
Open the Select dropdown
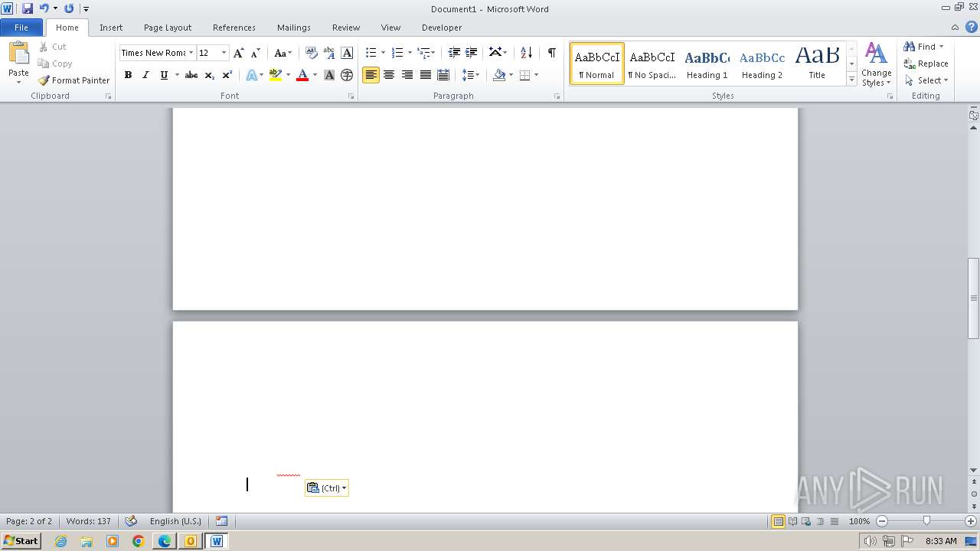(x=926, y=80)
